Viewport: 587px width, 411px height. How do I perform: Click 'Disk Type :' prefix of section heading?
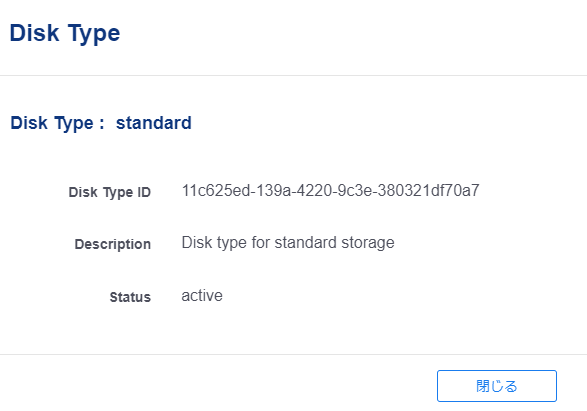click(x=58, y=124)
